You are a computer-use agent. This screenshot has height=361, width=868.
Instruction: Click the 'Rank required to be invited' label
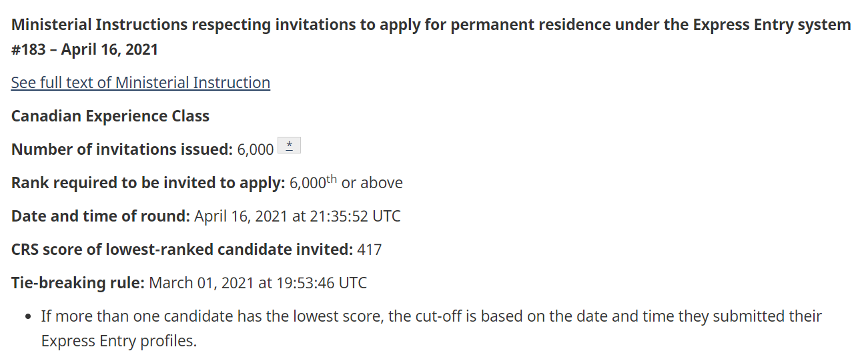[x=148, y=183]
